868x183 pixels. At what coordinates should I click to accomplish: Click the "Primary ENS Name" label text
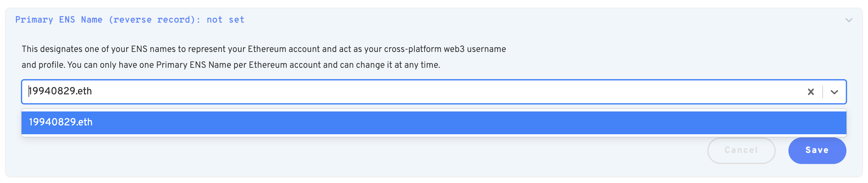pyautogui.click(x=59, y=20)
